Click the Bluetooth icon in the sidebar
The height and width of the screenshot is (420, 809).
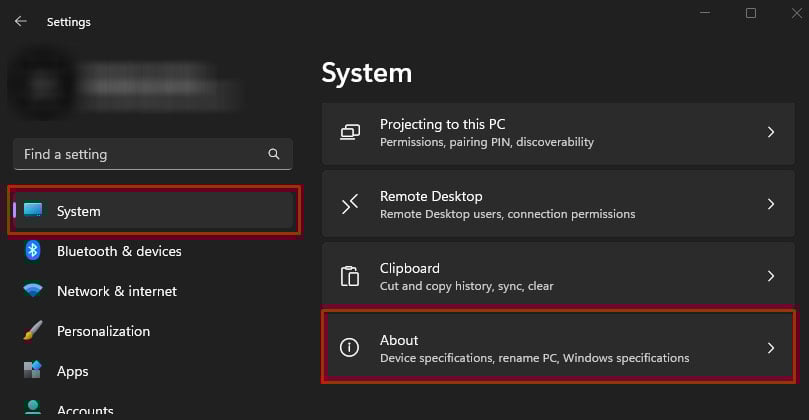coord(33,251)
